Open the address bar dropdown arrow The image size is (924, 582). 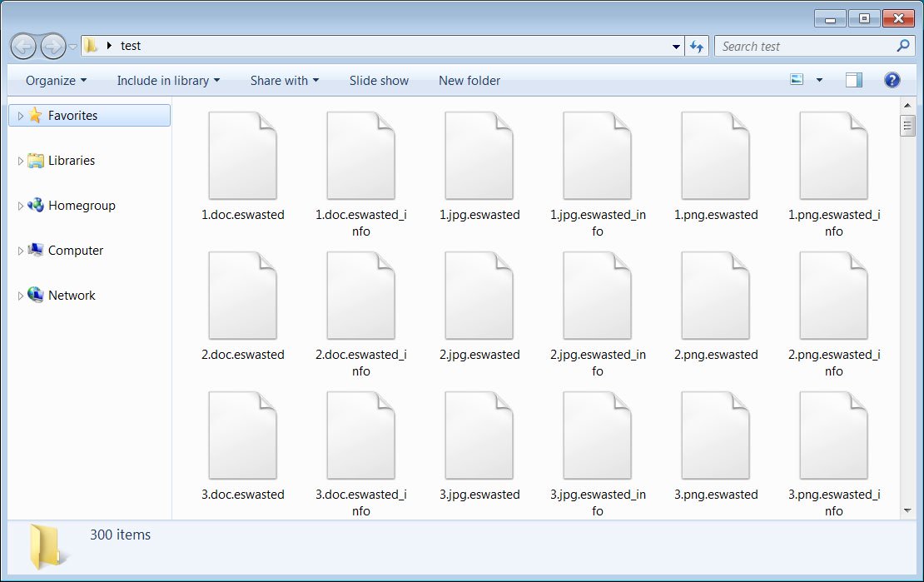(676, 46)
